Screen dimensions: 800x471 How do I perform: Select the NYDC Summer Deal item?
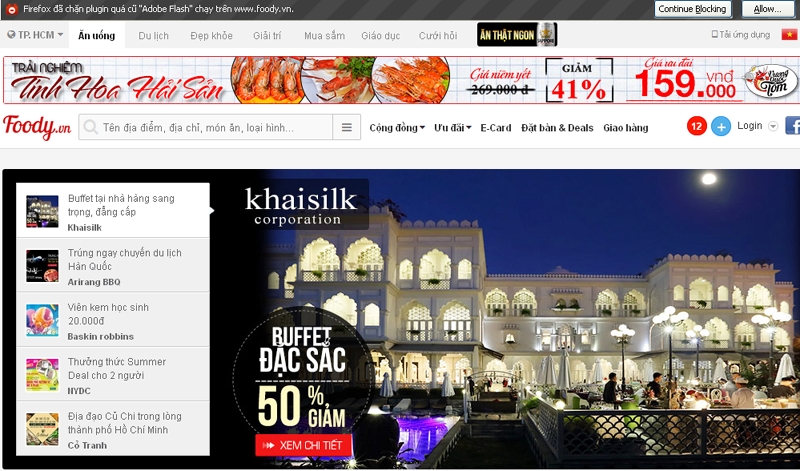tap(113, 374)
